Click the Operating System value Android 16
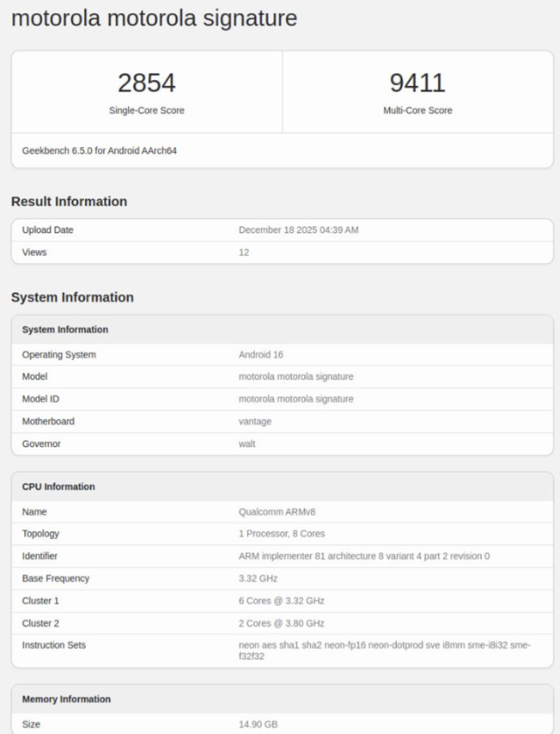The image size is (560, 734). [260, 354]
